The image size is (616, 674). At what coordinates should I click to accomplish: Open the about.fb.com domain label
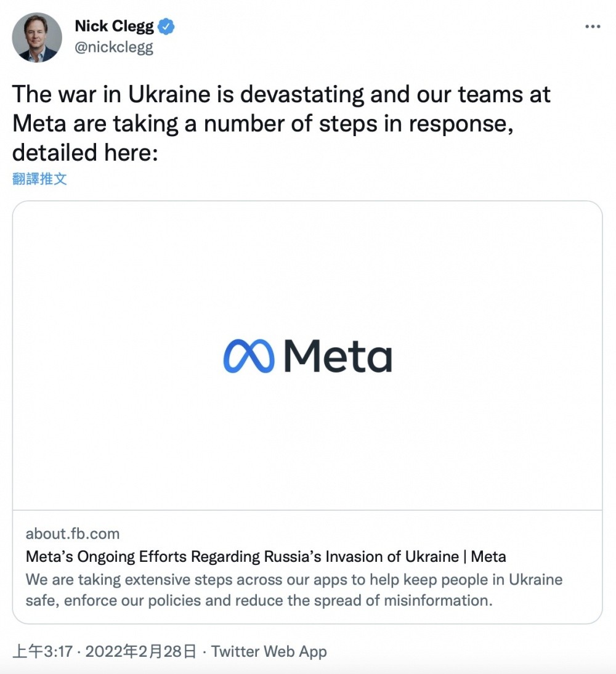73,534
